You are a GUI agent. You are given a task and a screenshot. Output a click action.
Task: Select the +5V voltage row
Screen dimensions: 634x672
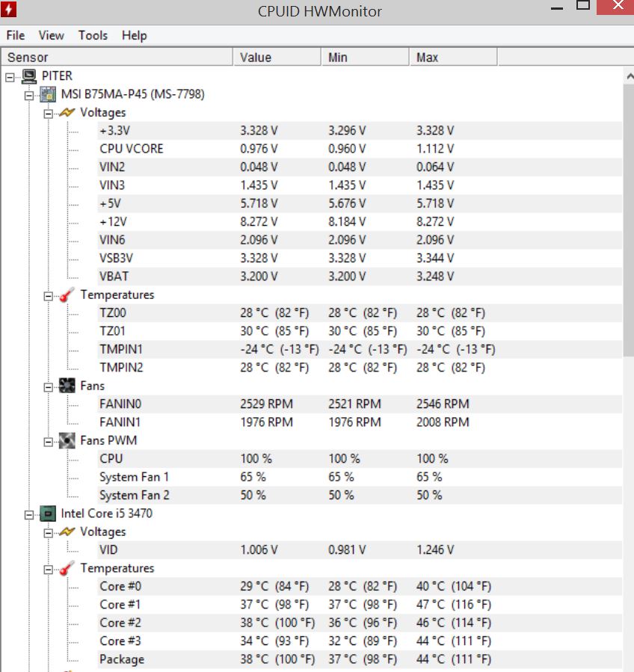coord(359,203)
